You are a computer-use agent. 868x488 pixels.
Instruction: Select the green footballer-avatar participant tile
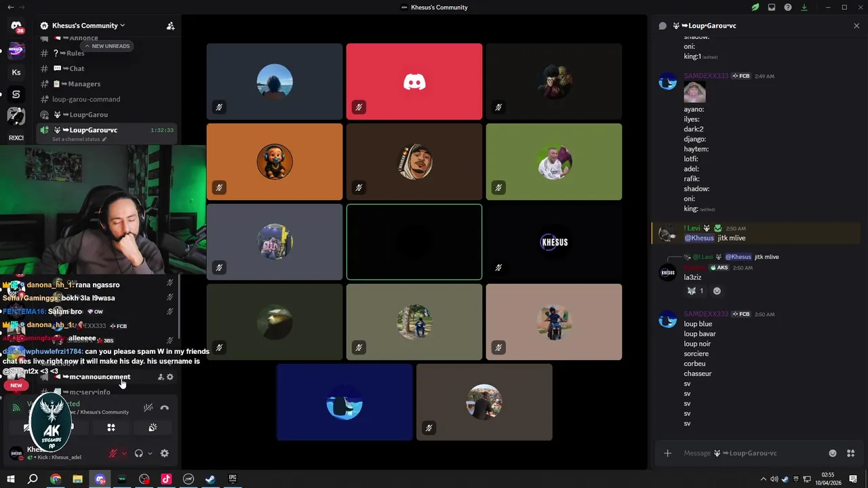click(554, 161)
